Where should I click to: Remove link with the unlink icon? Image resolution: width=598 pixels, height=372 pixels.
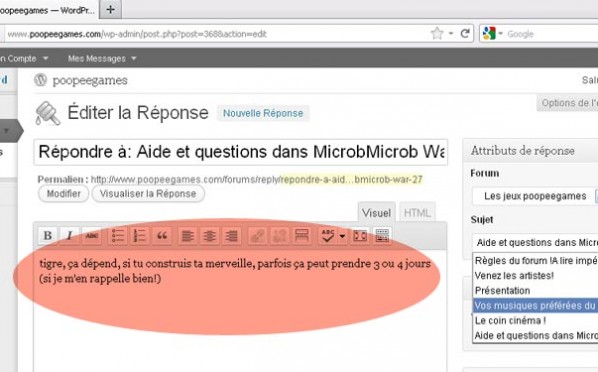(x=279, y=236)
